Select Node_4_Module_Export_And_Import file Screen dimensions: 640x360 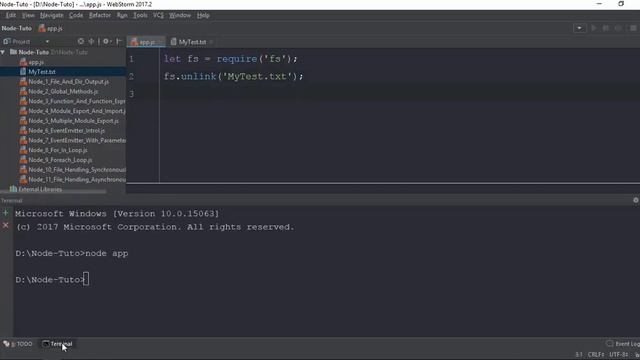click(x=77, y=111)
